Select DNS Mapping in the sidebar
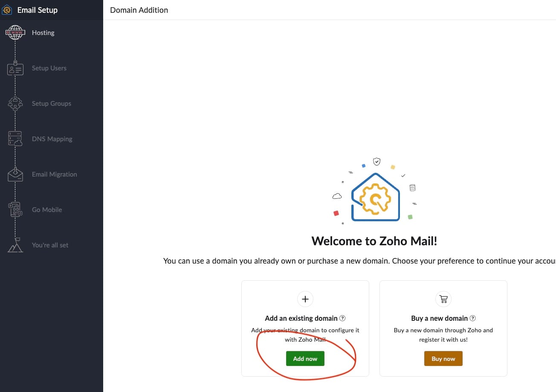 [x=52, y=139]
